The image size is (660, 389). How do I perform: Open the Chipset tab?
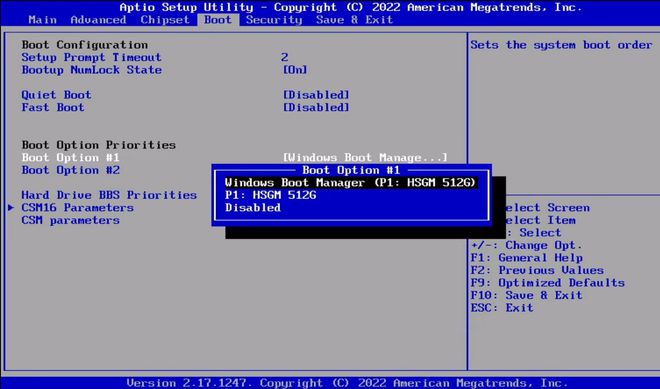pos(165,20)
